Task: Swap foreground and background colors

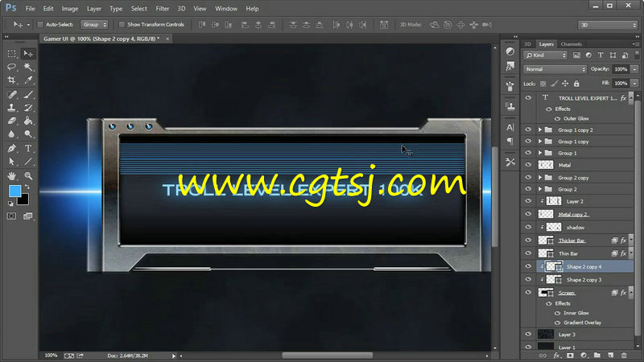Action: click(x=27, y=187)
